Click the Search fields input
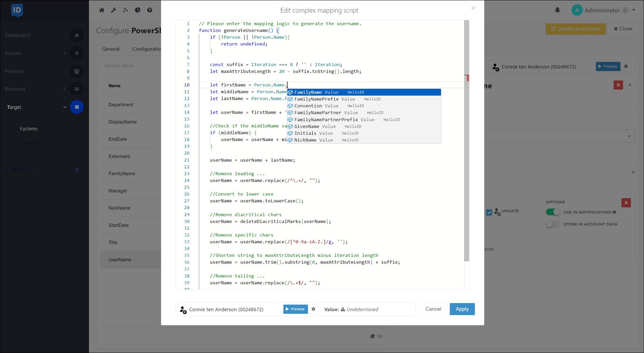 point(131,66)
